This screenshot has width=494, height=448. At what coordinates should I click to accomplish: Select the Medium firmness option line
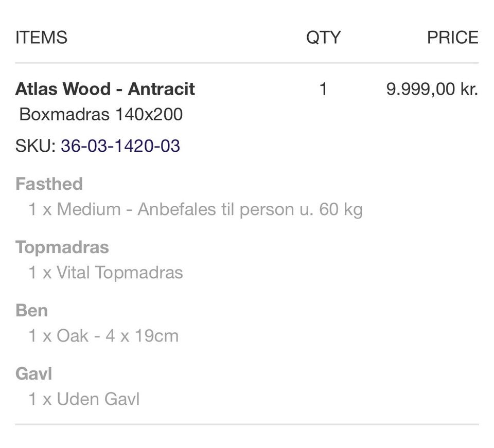pos(196,209)
